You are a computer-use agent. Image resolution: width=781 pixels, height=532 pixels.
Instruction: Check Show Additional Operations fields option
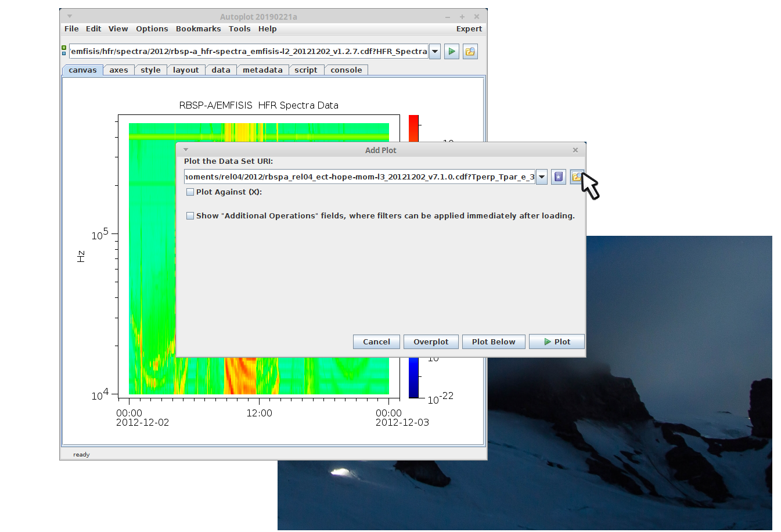click(x=190, y=216)
